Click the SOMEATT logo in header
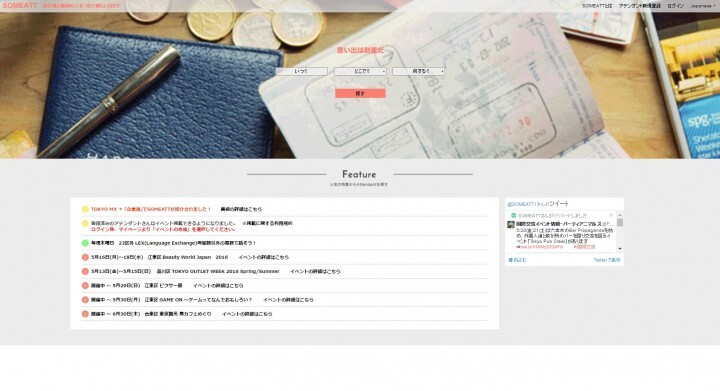This screenshot has width=720, height=391. pos(20,6)
